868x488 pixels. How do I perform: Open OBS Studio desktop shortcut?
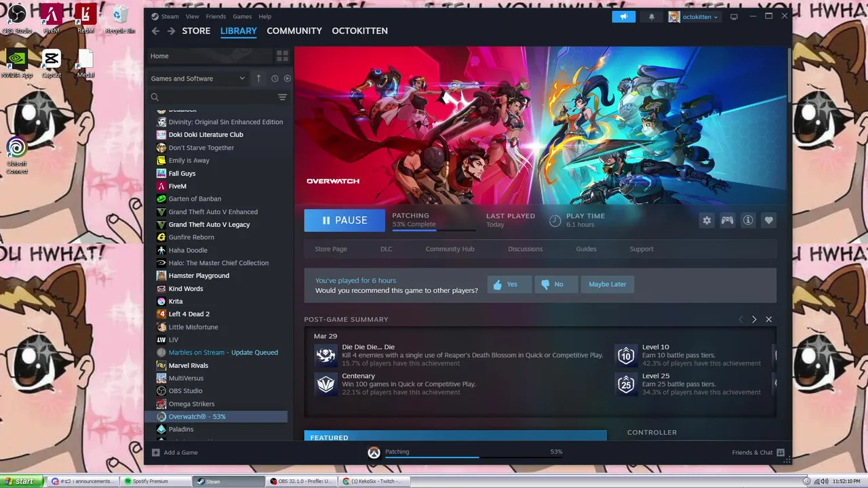(x=17, y=18)
